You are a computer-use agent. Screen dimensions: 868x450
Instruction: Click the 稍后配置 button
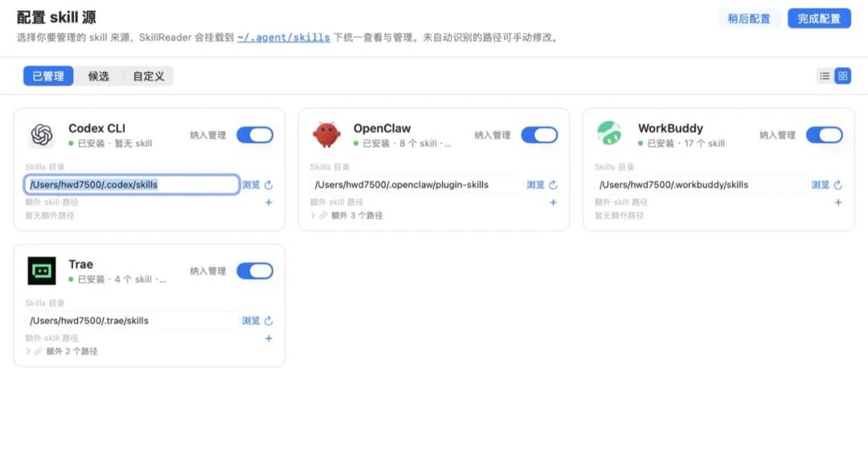tap(749, 18)
